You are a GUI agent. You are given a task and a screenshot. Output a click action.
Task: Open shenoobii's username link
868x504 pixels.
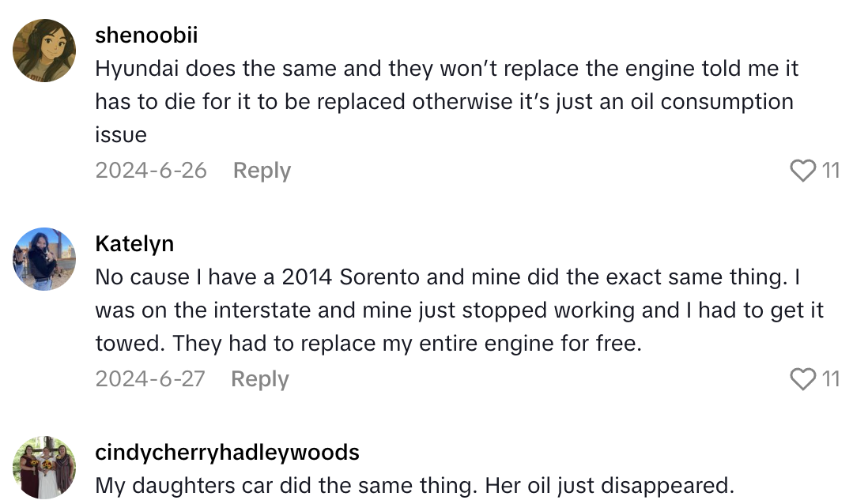(147, 35)
